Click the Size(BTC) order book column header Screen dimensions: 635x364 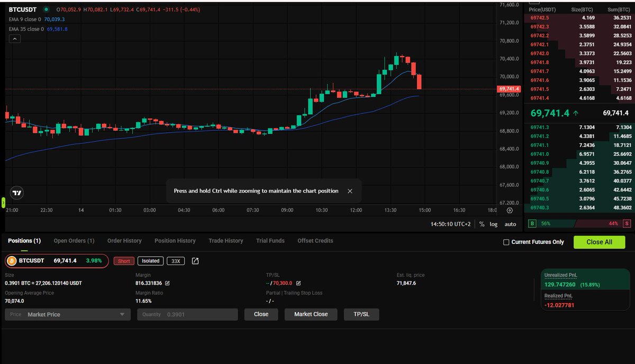tap(583, 10)
